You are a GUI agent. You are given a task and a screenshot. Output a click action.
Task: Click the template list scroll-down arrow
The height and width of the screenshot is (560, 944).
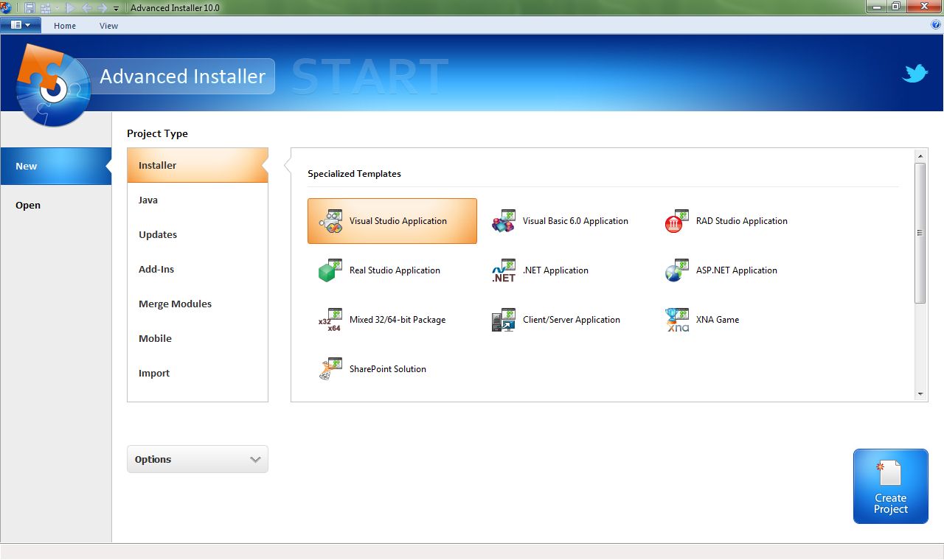tap(920, 394)
